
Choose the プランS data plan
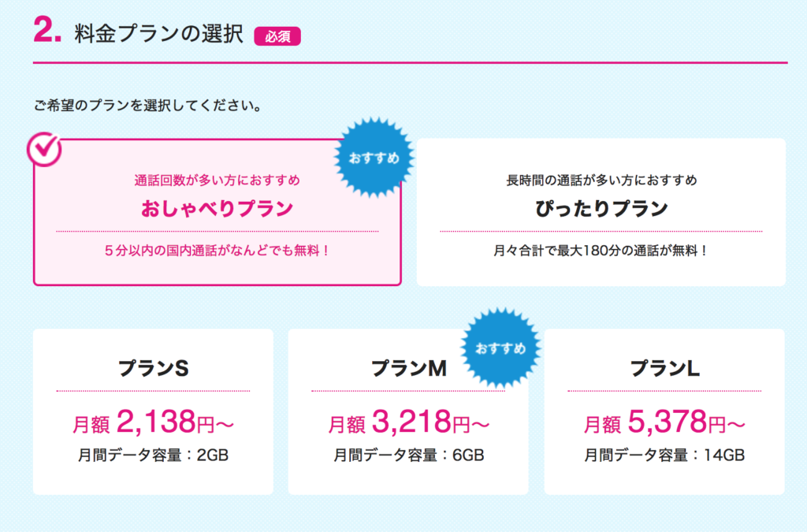point(154,411)
